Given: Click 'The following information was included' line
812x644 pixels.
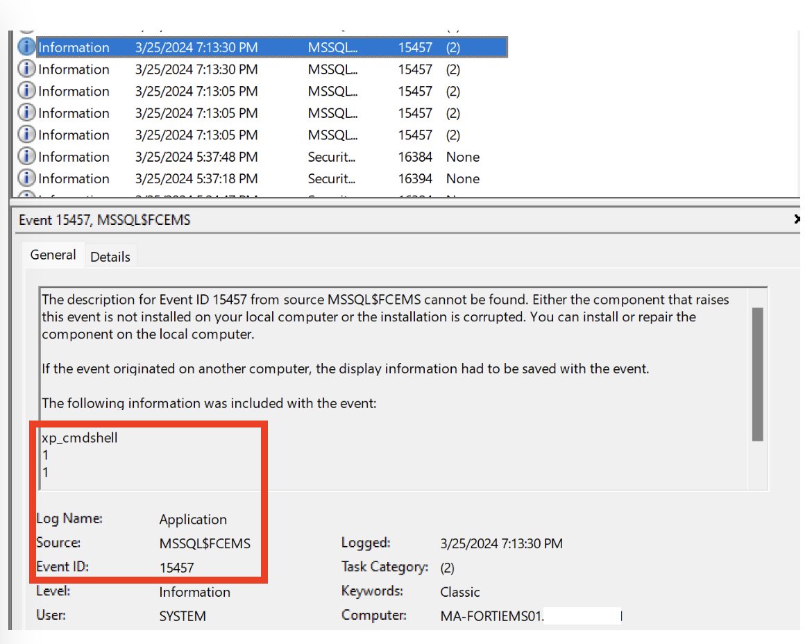Looking at the screenshot, I should (x=209, y=403).
